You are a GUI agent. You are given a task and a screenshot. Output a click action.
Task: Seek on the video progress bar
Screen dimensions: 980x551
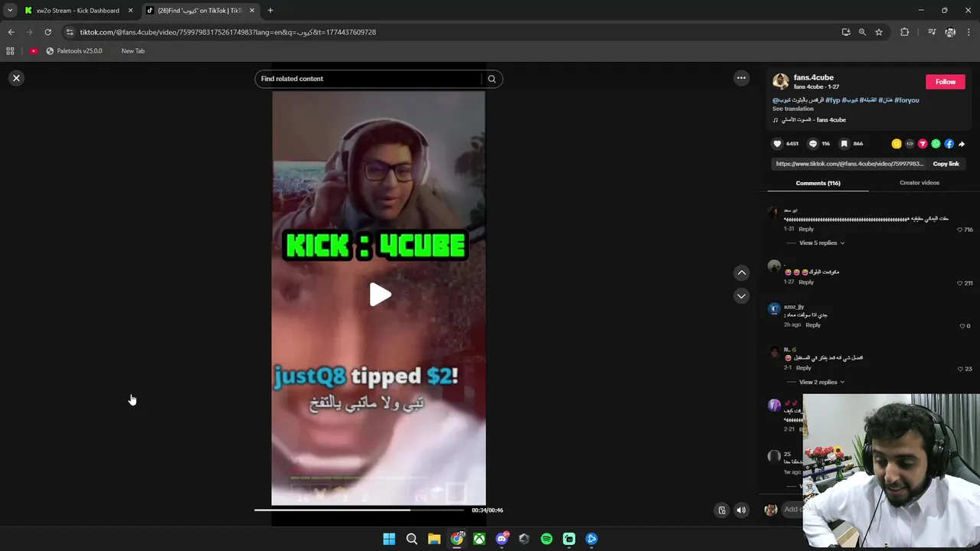tap(359, 510)
